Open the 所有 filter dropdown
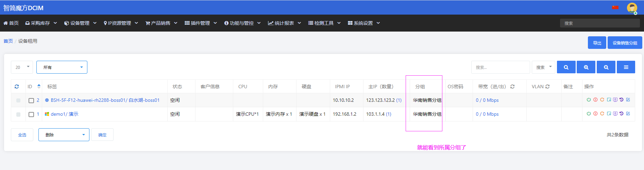Image resolution: width=644 pixels, height=170 pixels. pos(62,67)
